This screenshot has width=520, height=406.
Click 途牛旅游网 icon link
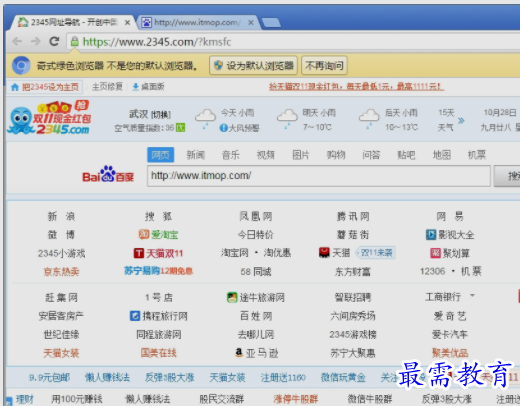[x=256, y=297]
